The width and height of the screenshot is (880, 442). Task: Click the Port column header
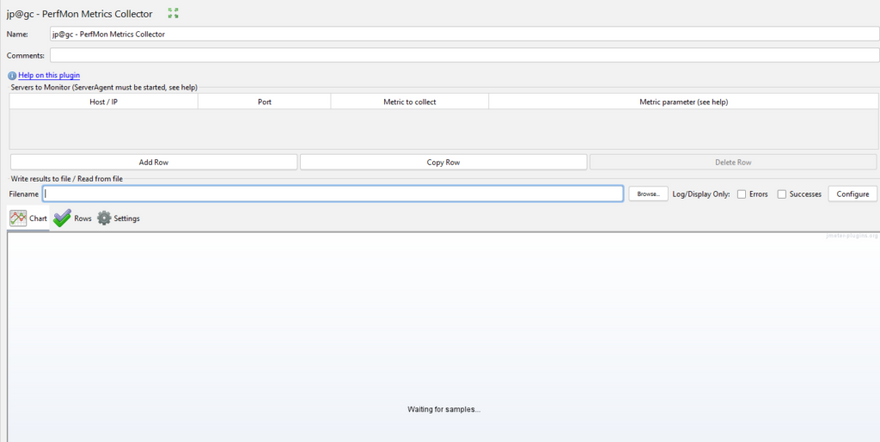[264, 102]
